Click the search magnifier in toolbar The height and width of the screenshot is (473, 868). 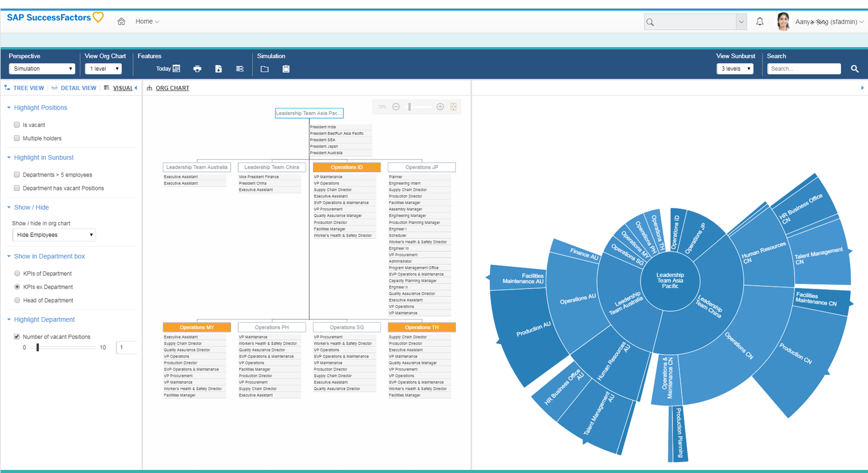click(854, 69)
